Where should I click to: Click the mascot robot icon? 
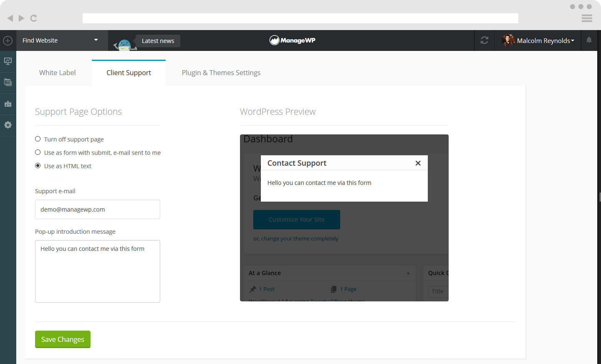[125, 44]
